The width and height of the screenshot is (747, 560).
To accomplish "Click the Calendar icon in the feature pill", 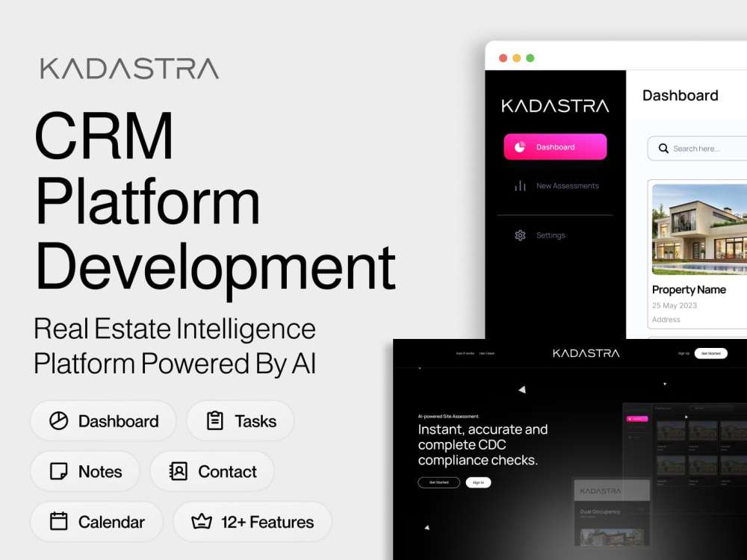I will click(58, 521).
